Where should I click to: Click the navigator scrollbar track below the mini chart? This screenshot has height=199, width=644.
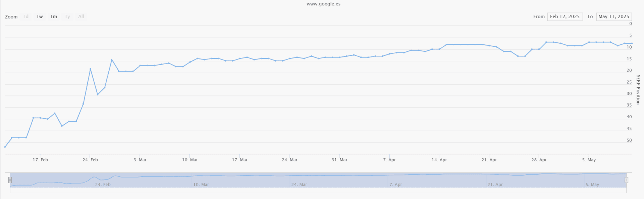point(318,190)
